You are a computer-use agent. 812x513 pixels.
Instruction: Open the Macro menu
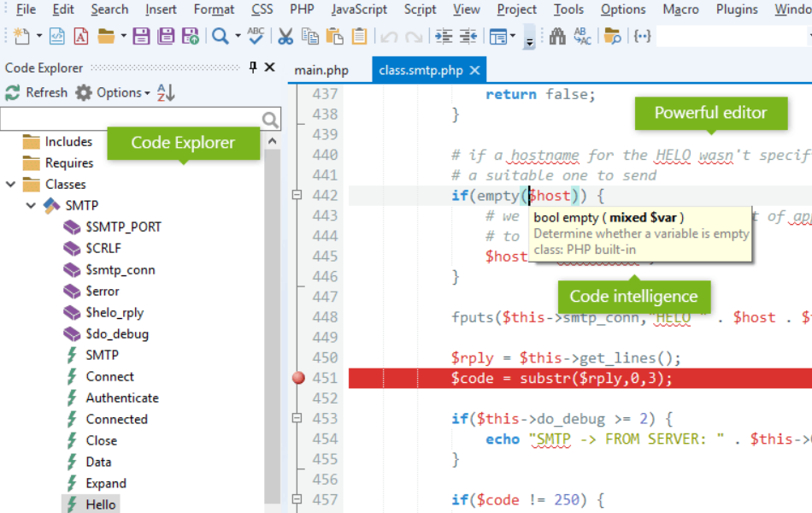click(680, 9)
